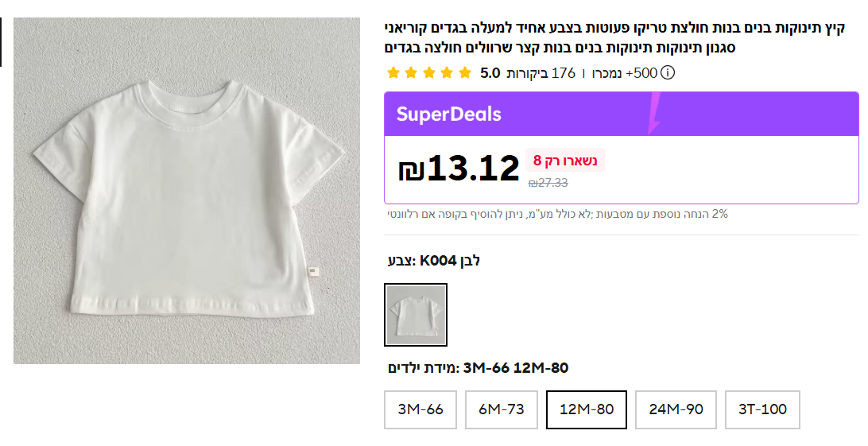Click the 'only 8 left' stock badge
Image resolution: width=868 pixels, height=446 pixels.
click(x=565, y=160)
